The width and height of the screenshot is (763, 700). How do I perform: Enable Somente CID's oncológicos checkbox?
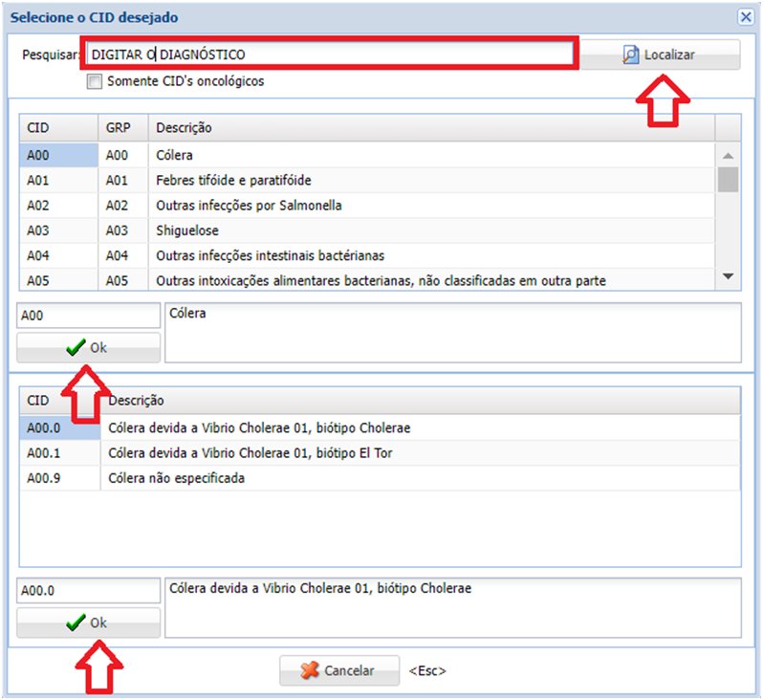(94, 82)
